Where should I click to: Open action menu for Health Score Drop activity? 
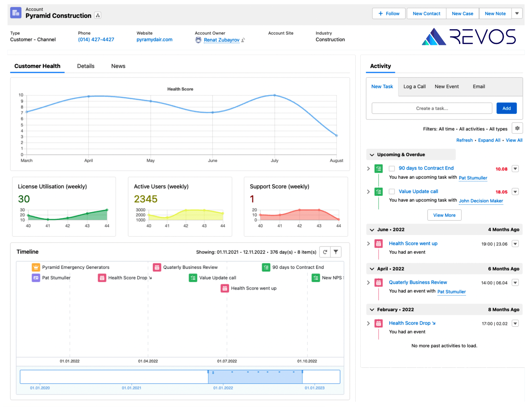(515, 323)
